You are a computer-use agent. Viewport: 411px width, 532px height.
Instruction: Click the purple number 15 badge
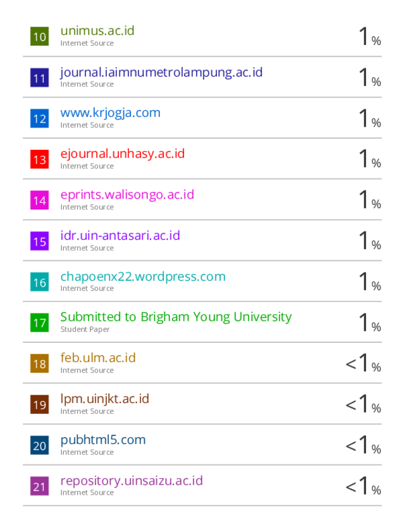[x=39, y=241]
